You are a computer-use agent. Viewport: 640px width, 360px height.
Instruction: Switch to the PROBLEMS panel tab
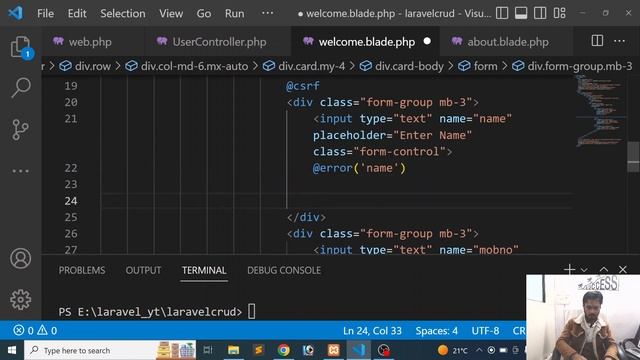point(82,270)
